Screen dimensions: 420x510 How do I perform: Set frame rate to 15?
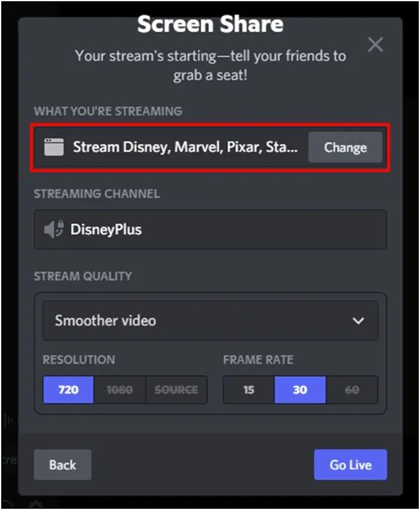click(249, 390)
